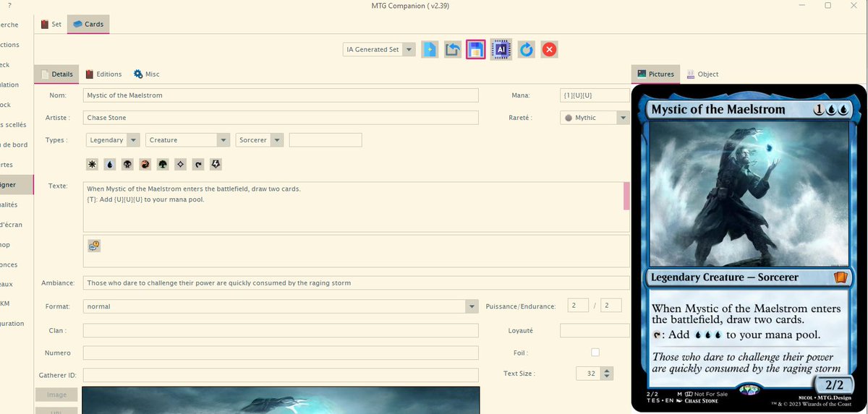This screenshot has width=868, height=414.
Task: Click the 'Rareté :' label
Action: 521,117
